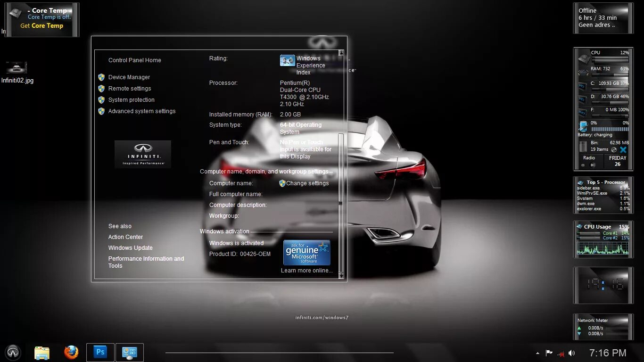This screenshot has height=362, width=644.
Task: Click WmiPrvSE.exe in the Top 5 Processor gadget
Action: (x=592, y=193)
